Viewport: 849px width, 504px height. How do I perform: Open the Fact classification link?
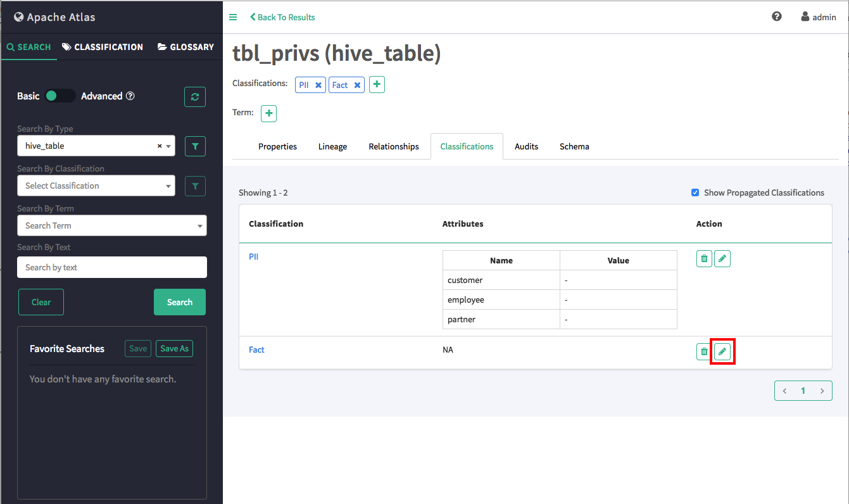point(256,350)
